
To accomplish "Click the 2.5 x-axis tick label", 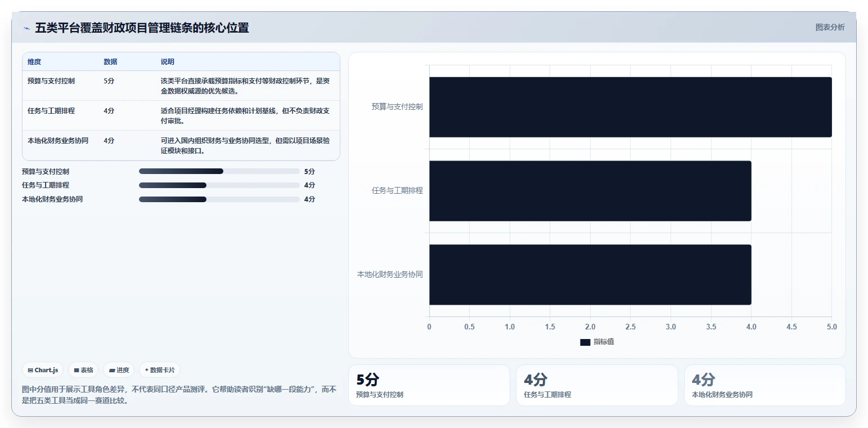I will pyautogui.click(x=630, y=327).
